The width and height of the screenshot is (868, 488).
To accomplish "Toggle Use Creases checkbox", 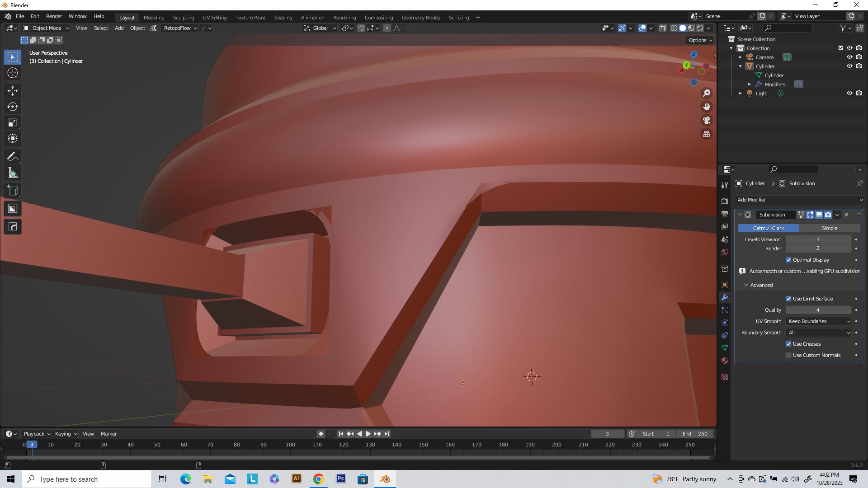I will click(788, 344).
